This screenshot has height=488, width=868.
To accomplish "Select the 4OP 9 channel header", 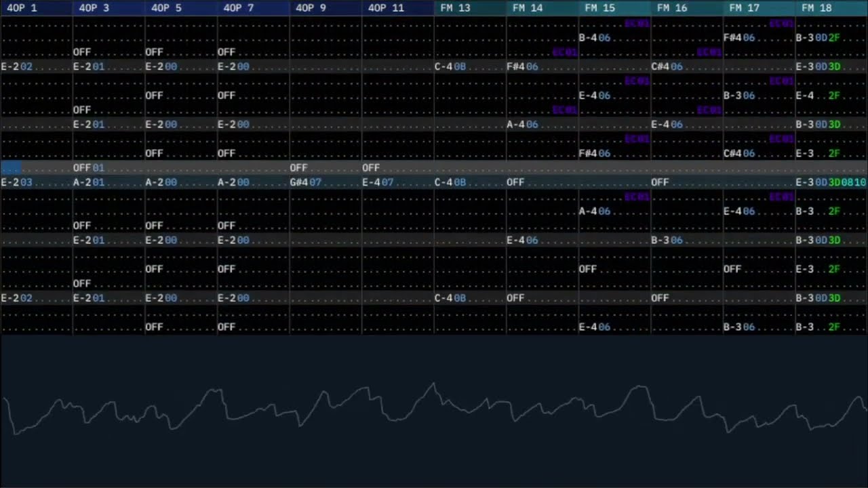I will [325, 8].
